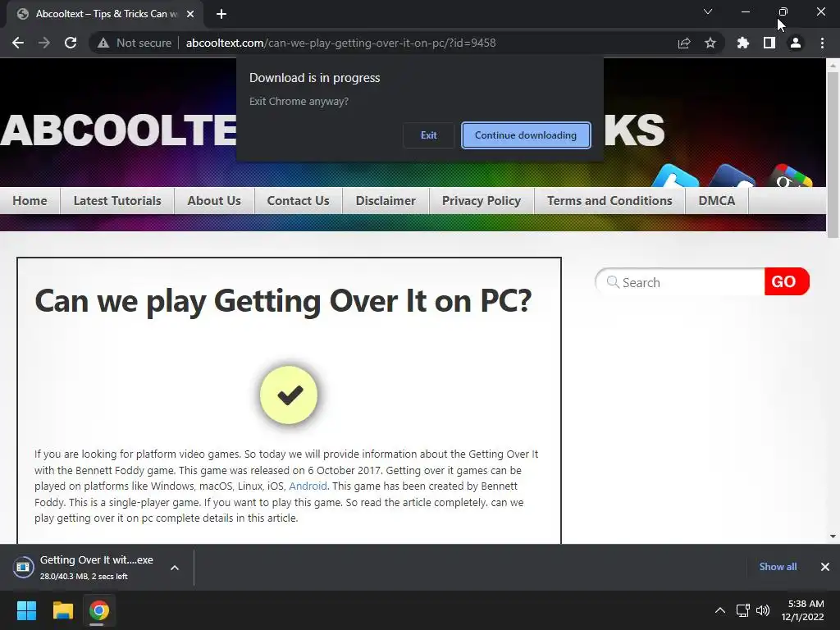View the Not secure site warning
840x630 pixels.
[x=135, y=43]
